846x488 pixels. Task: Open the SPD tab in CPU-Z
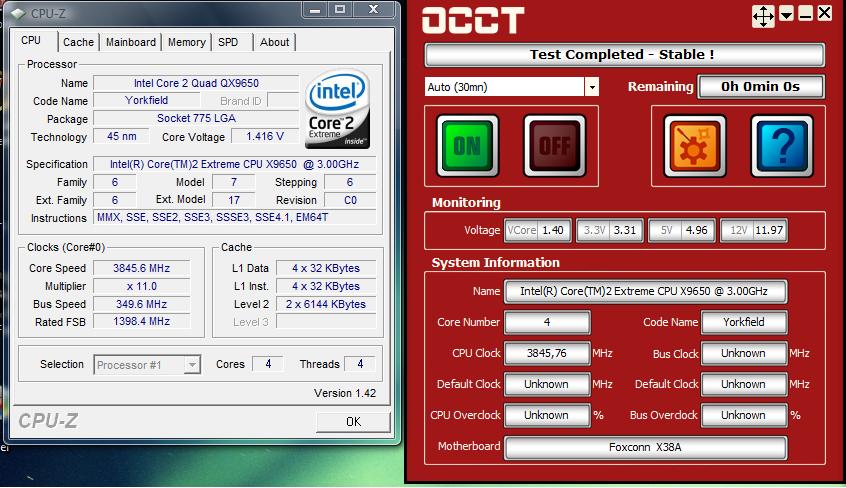click(x=228, y=42)
